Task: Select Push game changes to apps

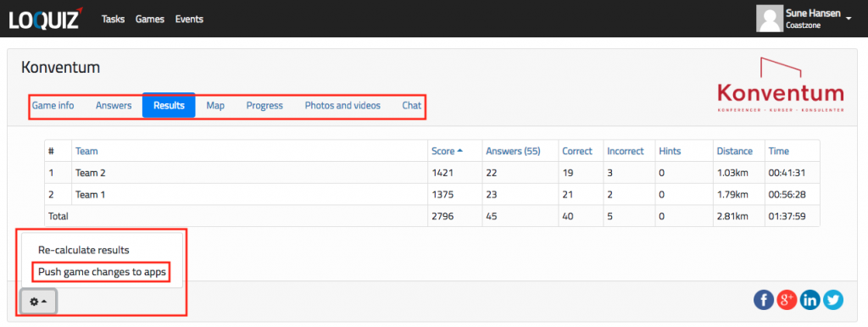Action: (x=102, y=272)
